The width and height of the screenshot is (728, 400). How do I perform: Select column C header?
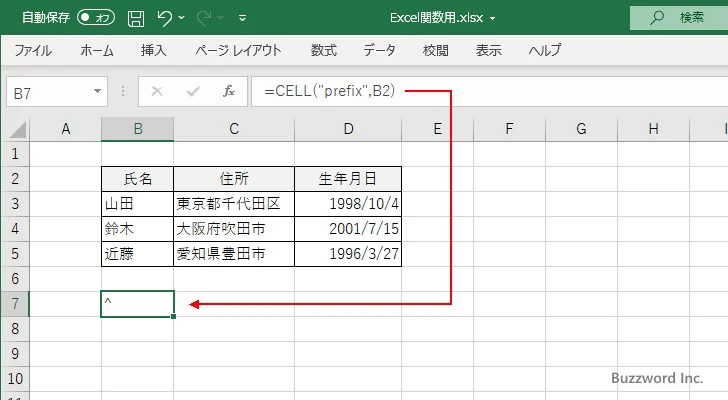(x=234, y=129)
